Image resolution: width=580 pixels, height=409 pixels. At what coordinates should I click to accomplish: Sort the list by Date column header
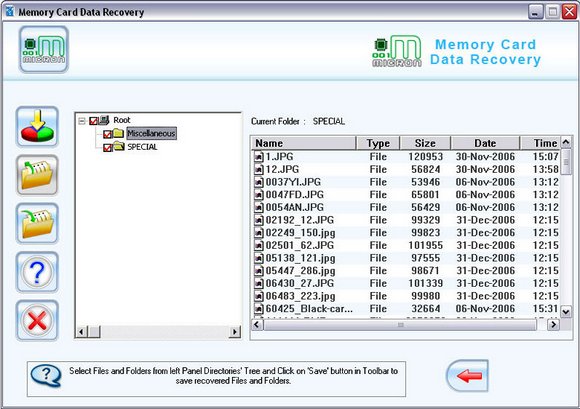485,143
